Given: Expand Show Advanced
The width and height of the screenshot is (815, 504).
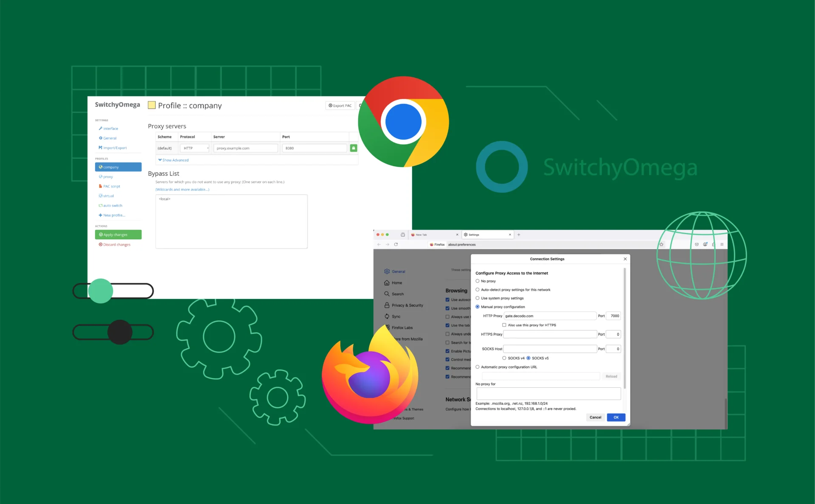Looking at the screenshot, I should point(173,160).
